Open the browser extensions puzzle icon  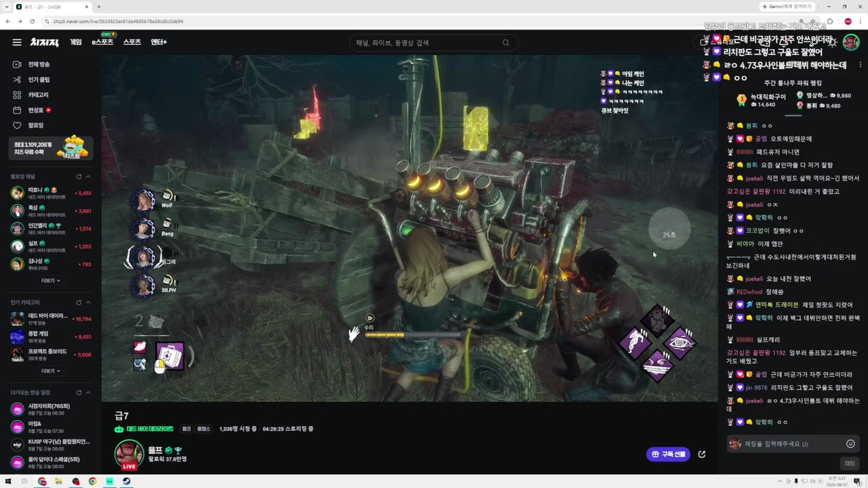[830, 21]
